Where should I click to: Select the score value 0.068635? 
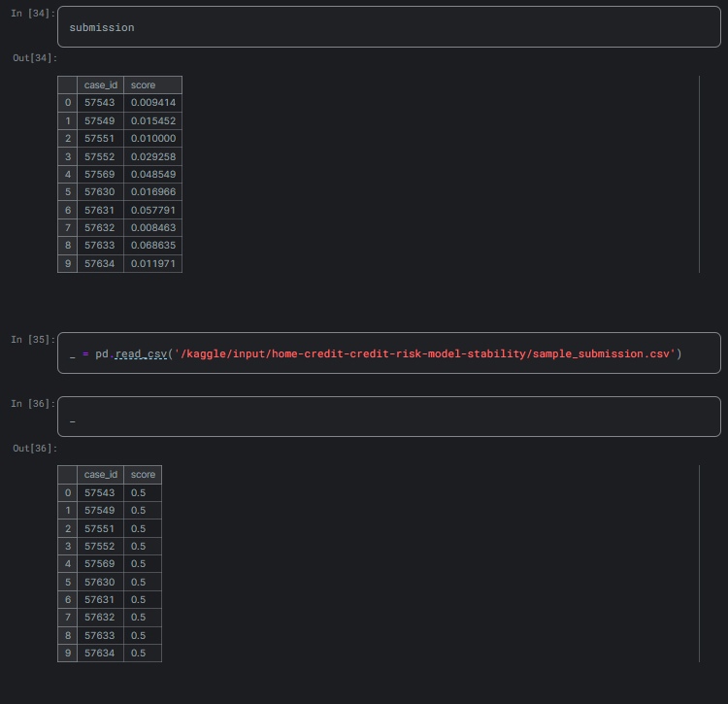[153, 246]
